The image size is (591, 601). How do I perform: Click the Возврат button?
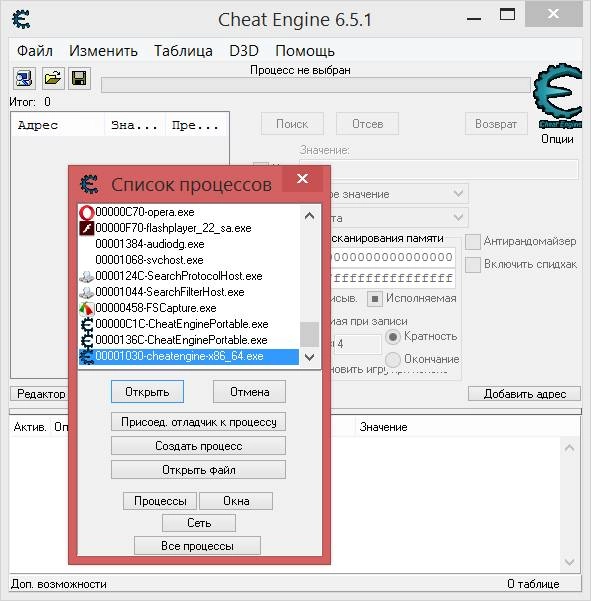(496, 124)
